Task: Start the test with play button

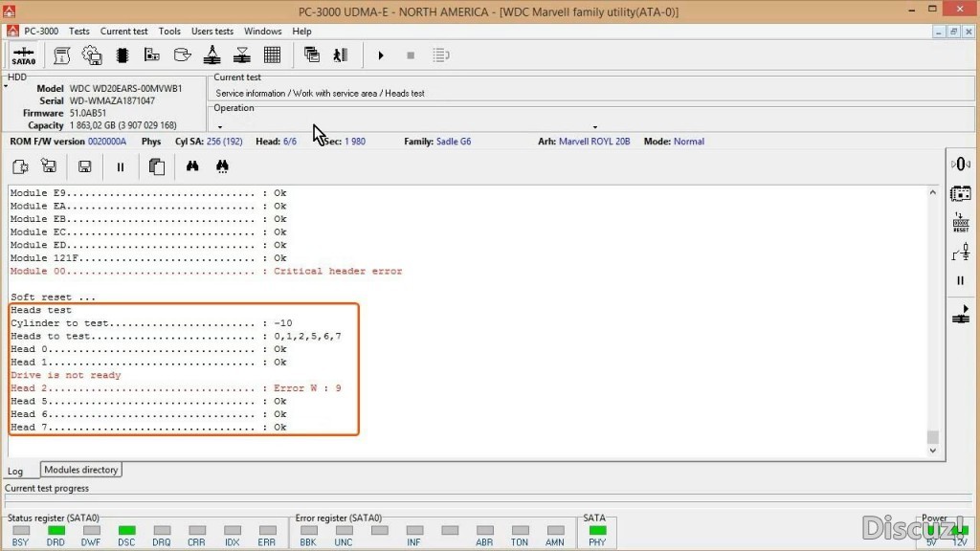Action: coord(381,55)
